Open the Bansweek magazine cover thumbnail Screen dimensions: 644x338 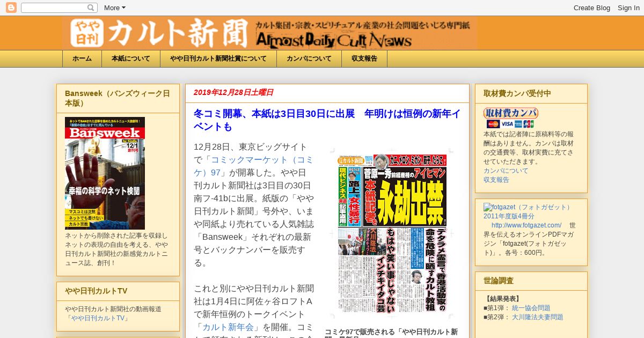click(105, 173)
